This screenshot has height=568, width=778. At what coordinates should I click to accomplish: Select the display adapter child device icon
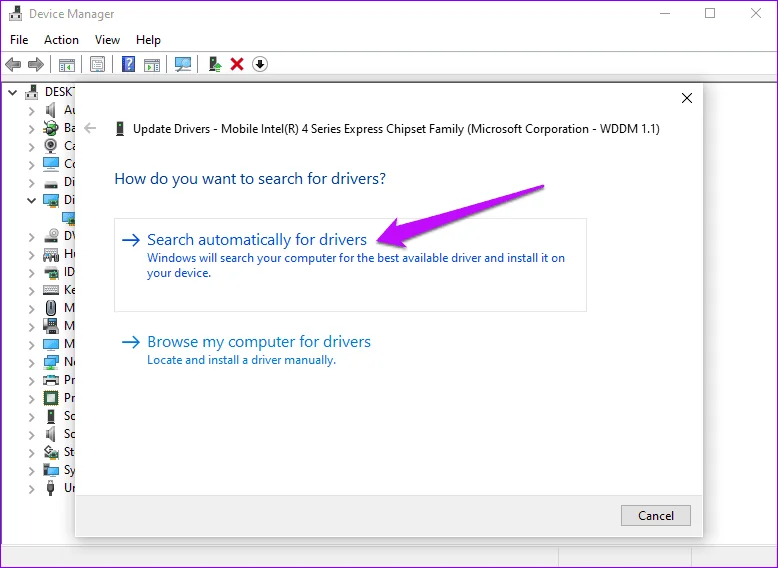click(68, 218)
